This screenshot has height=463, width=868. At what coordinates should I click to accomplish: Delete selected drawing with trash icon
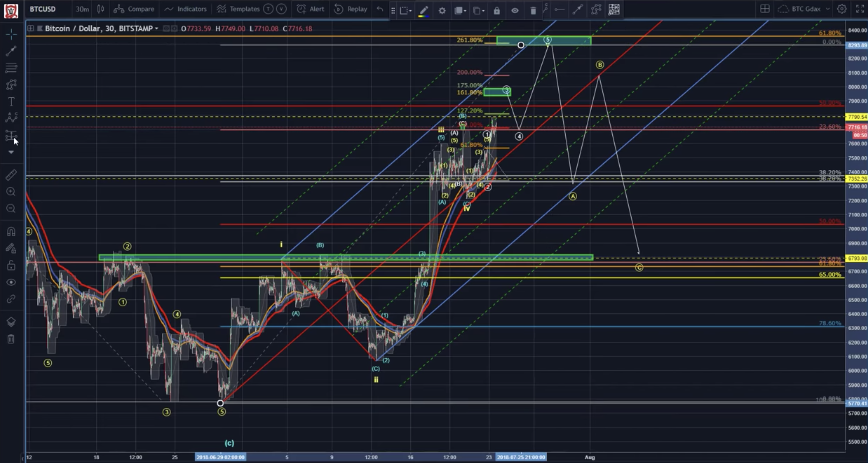pos(533,11)
